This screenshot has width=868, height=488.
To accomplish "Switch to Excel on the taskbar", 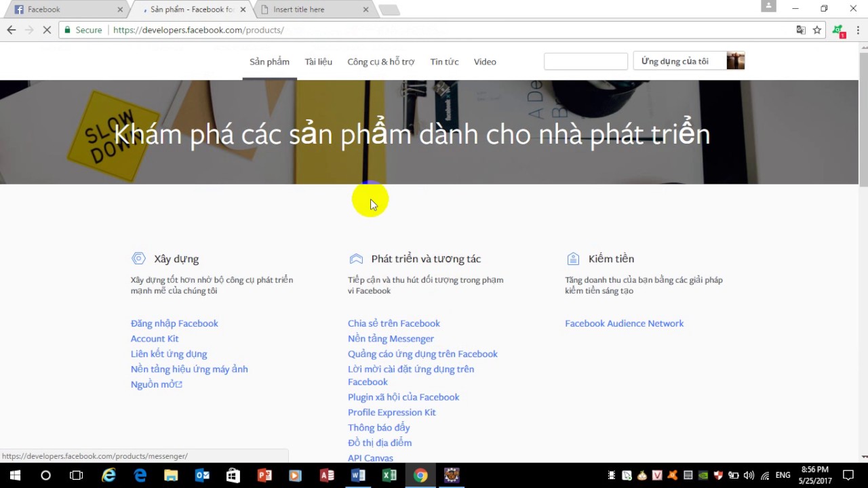I will (x=389, y=475).
